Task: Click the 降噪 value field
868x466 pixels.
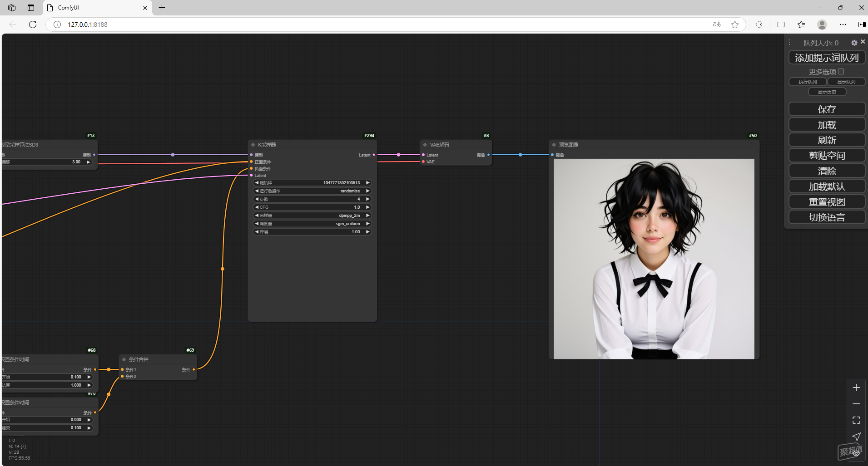Action: tap(312, 232)
